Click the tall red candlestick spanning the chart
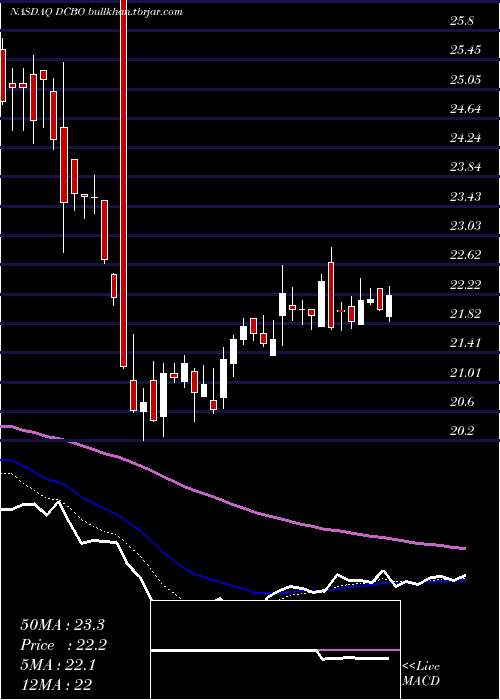Screen dimensions: 500x700 (124, 183)
